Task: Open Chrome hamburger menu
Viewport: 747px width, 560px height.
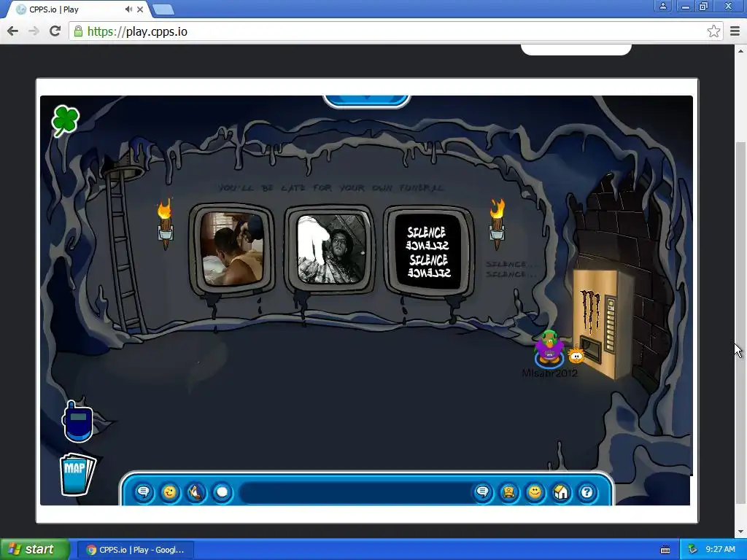Action: [x=735, y=31]
